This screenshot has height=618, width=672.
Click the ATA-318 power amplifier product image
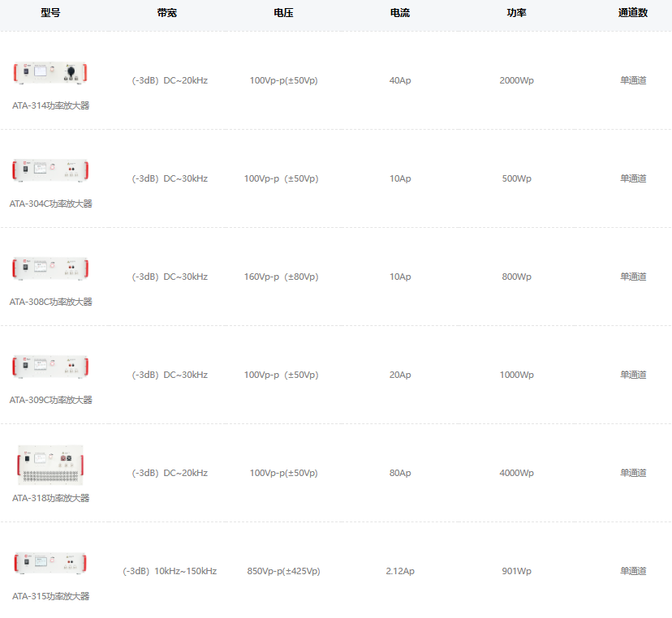tap(50, 465)
